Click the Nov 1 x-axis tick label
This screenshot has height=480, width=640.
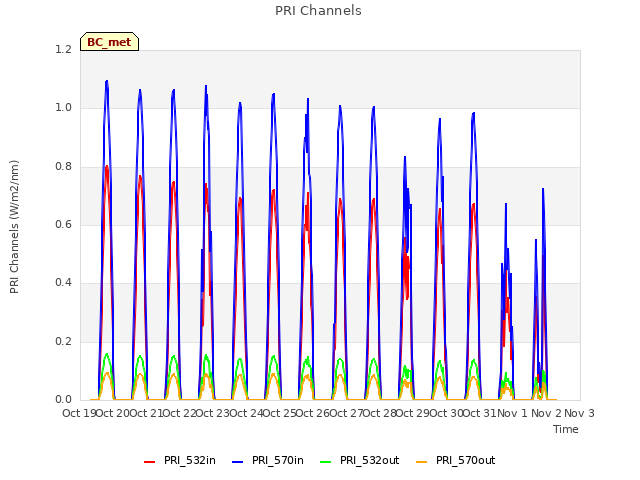click(x=513, y=413)
